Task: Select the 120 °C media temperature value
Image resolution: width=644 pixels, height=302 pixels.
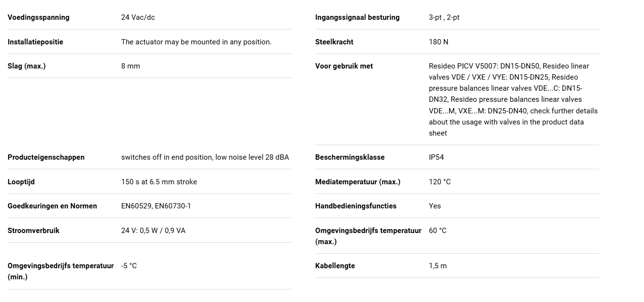Action: (440, 182)
